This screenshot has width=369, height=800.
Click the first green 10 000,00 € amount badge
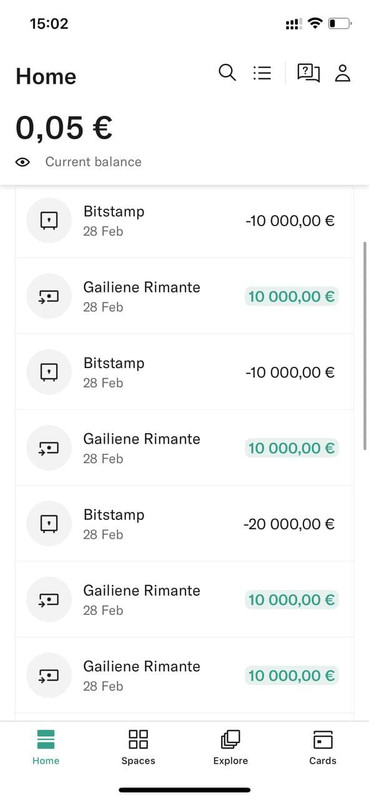coord(291,296)
